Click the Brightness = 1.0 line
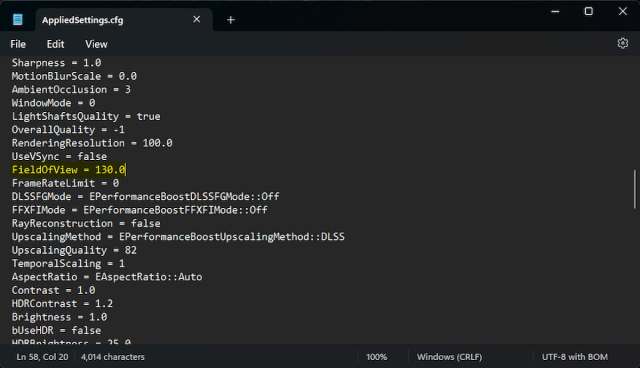 coord(60,317)
